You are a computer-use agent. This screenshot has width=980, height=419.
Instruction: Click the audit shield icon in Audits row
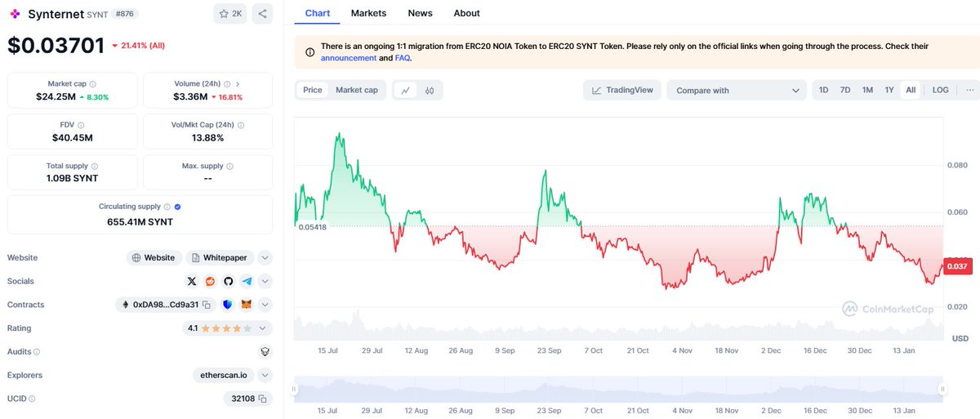pos(265,351)
